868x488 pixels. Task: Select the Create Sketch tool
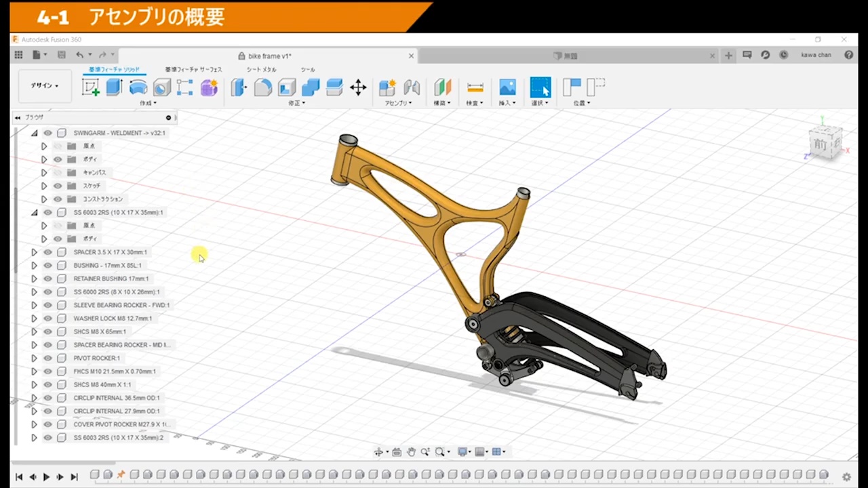click(90, 87)
